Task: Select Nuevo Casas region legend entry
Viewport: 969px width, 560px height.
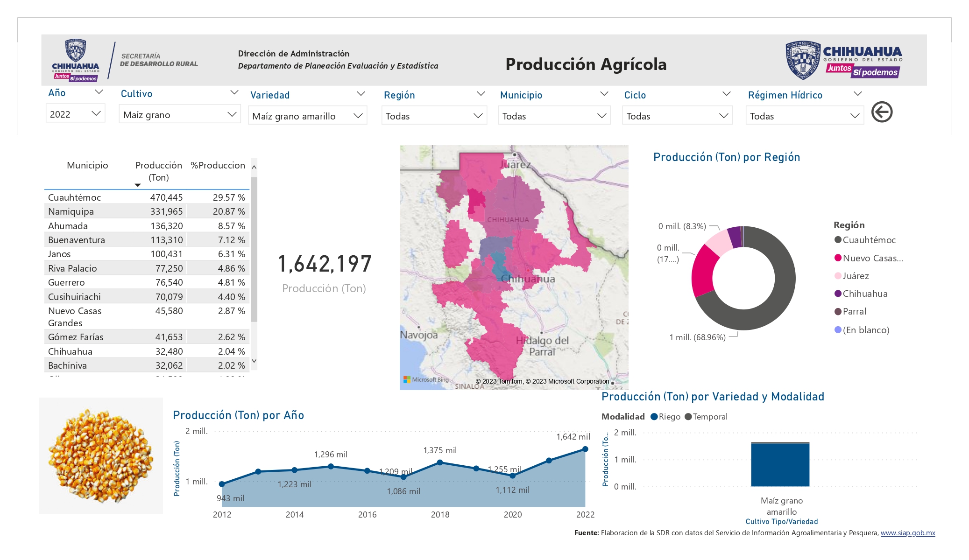Action: coord(869,258)
